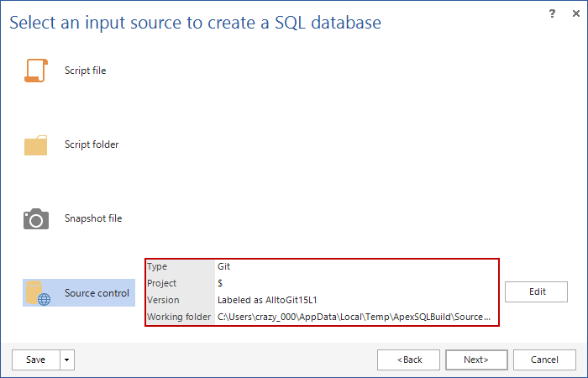This screenshot has width=588, height=378.
Task: Expand the Save button dropdown arrow
Action: click(67, 360)
